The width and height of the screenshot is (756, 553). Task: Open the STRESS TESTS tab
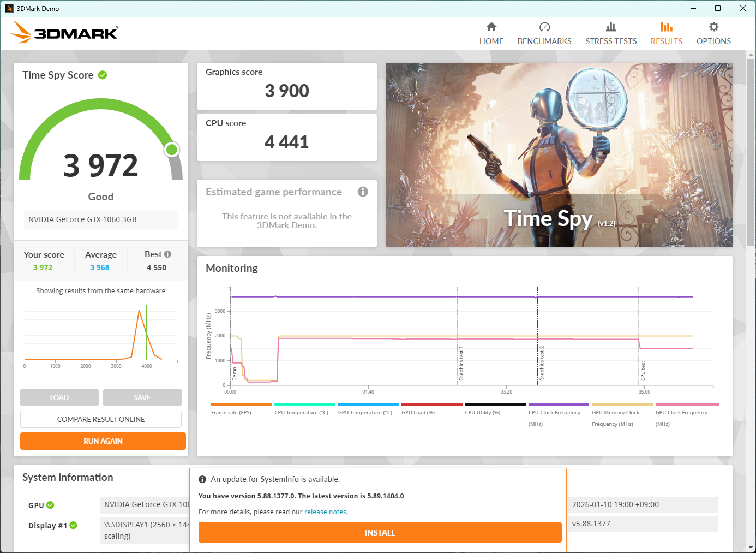[x=611, y=34]
